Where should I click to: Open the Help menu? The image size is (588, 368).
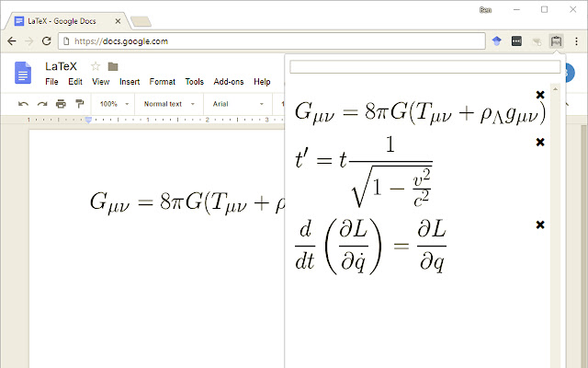click(x=262, y=82)
